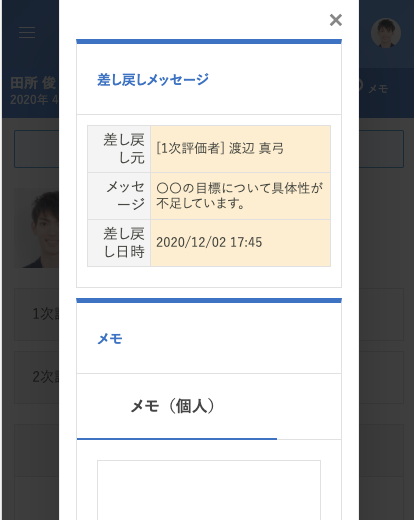Select the 差し戻し日時 label cell
Viewport: 414px width, 520px height.
click(x=119, y=243)
